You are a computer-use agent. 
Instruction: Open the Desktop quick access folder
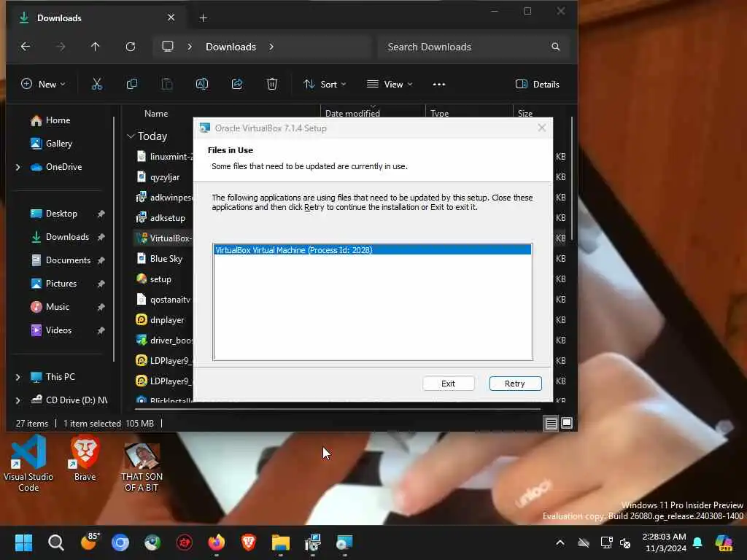pos(61,214)
